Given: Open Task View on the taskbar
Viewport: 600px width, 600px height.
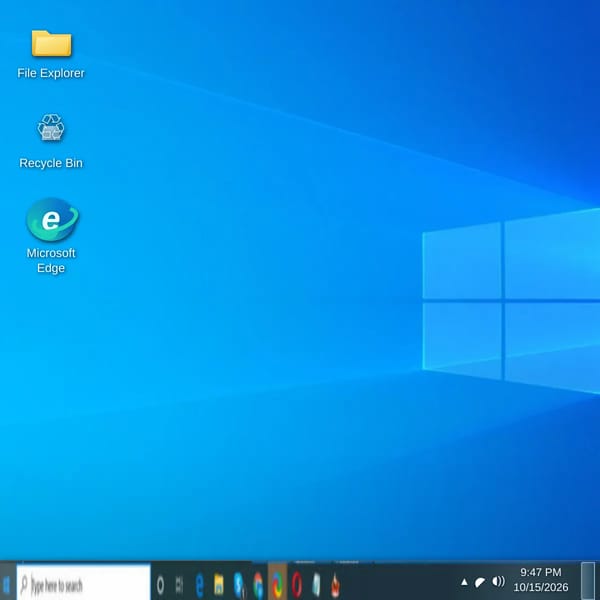Looking at the screenshot, I should [x=179, y=585].
